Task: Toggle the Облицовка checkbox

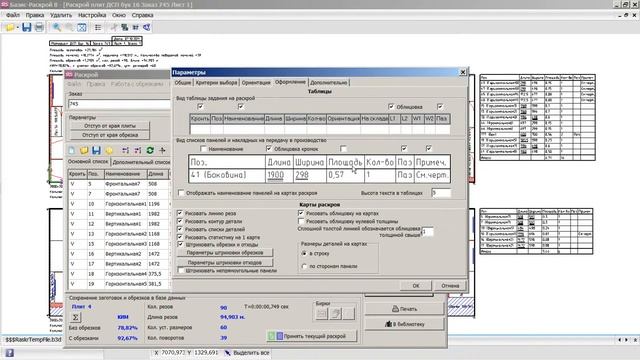Action: tap(391, 107)
